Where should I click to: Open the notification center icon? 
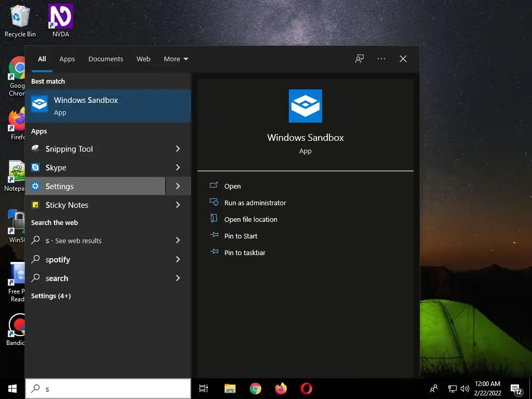pos(516,389)
